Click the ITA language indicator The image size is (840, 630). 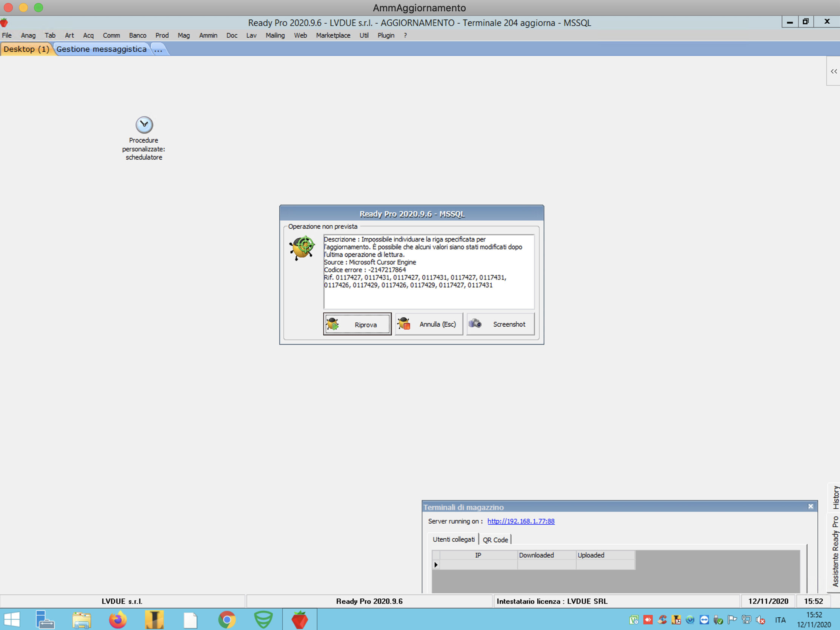pyautogui.click(x=780, y=620)
